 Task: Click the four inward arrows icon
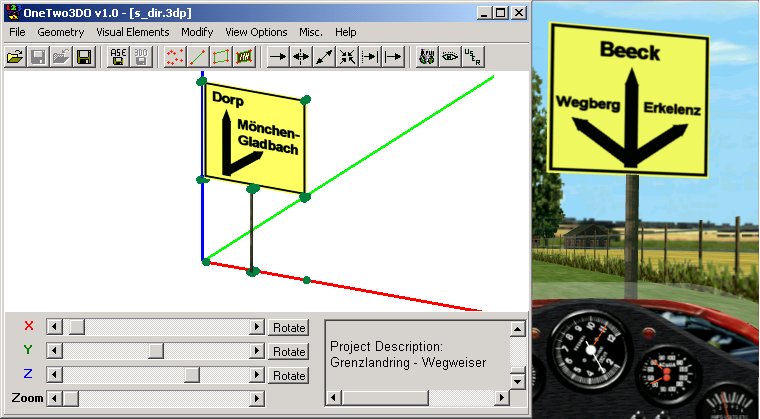click(x=347, y=57)
